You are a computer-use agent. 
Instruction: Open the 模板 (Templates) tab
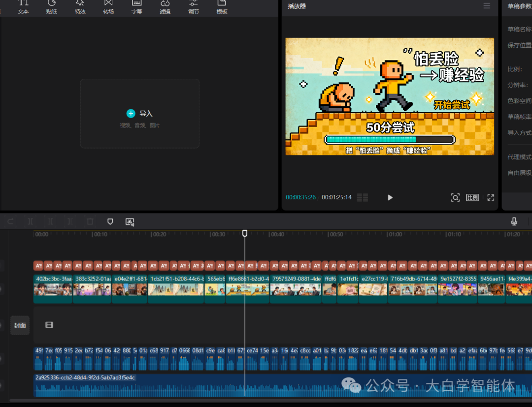(x=222, y=7)
